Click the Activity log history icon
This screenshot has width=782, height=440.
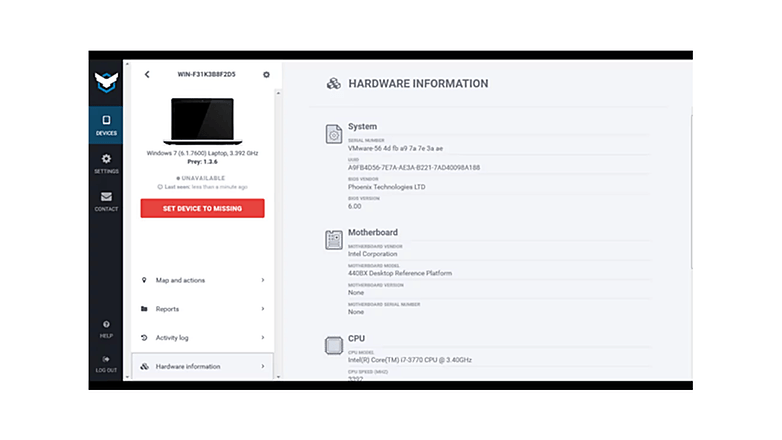pos(144,338)
